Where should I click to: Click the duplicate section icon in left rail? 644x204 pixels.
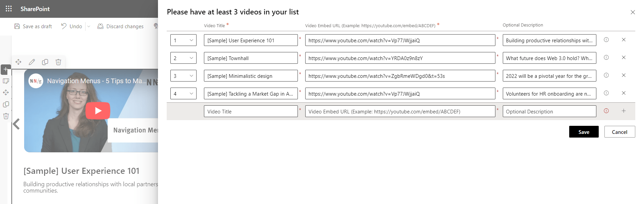coord(6,104)
